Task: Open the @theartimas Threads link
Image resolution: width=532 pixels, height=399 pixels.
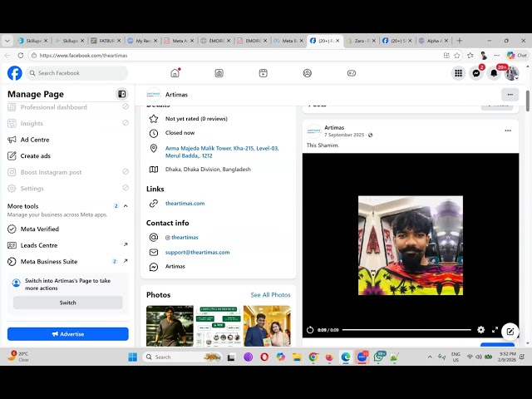Action: 185,237
